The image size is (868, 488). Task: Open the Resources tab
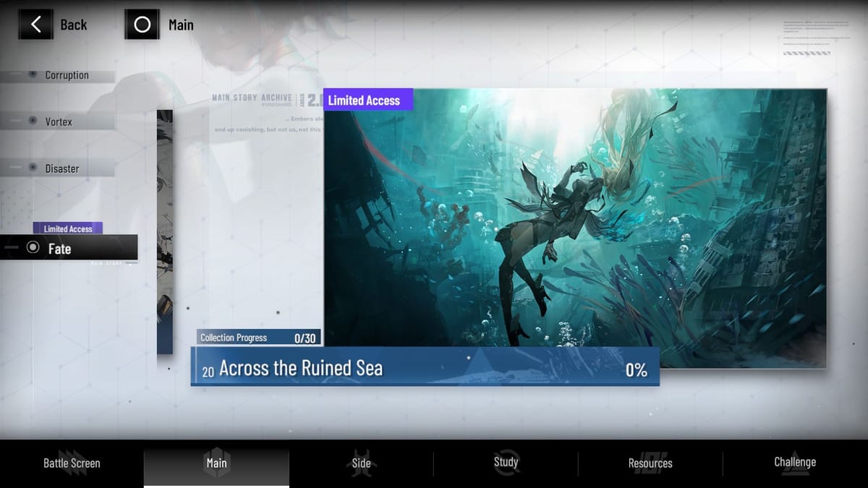click(650, 463)
